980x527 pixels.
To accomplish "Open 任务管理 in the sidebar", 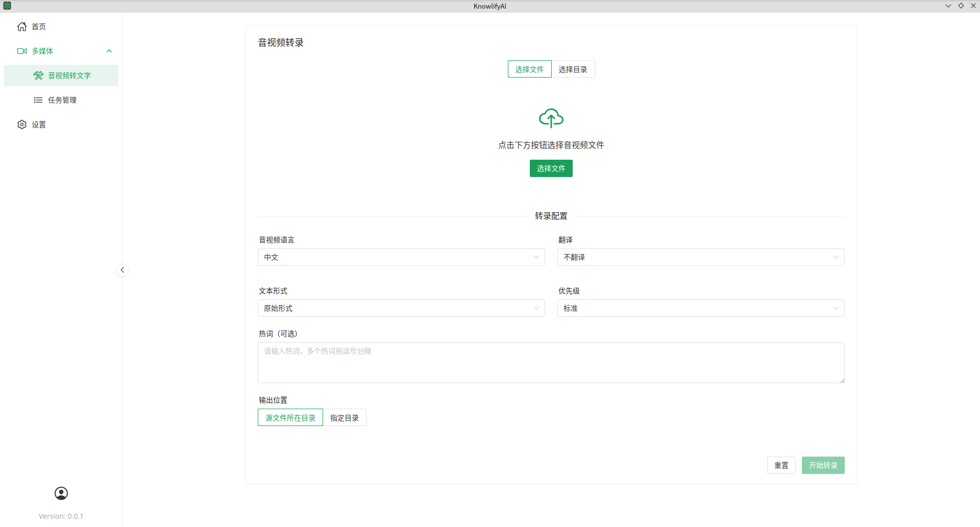I will click(62, 100).
